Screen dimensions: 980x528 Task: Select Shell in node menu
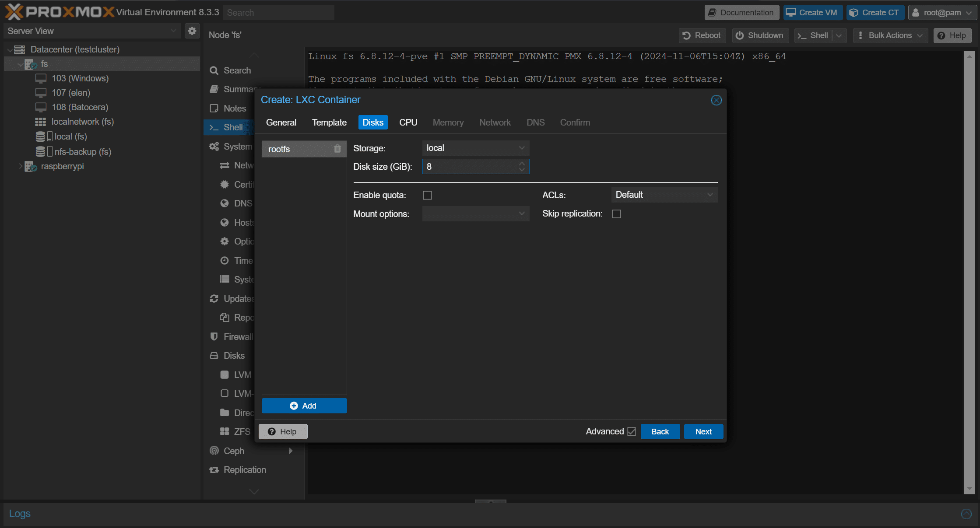pos(230,127)
